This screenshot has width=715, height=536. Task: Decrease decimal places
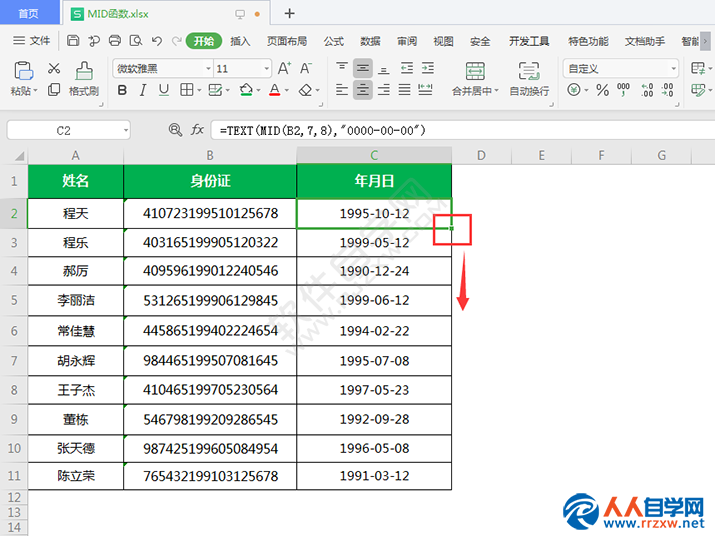click(x=668, y=90)
